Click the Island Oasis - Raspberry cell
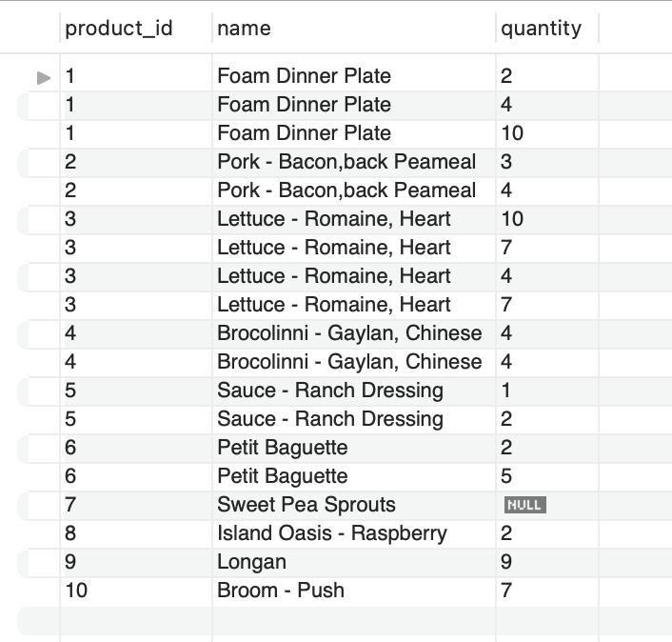 354,533
